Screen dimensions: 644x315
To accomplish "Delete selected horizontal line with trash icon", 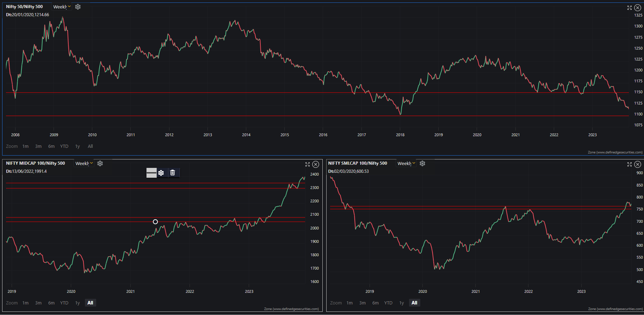I will click(x=173, y=173).
